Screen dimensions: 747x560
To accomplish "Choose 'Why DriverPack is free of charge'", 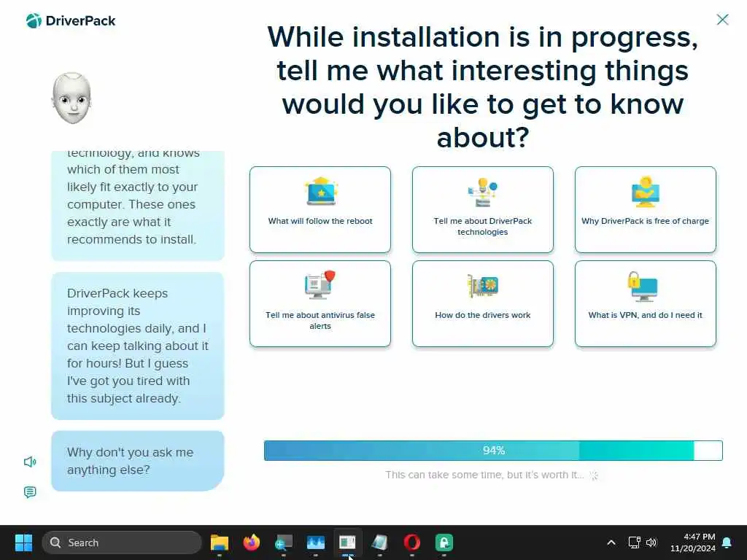I will pyautogui.click(x=645, y=209).
